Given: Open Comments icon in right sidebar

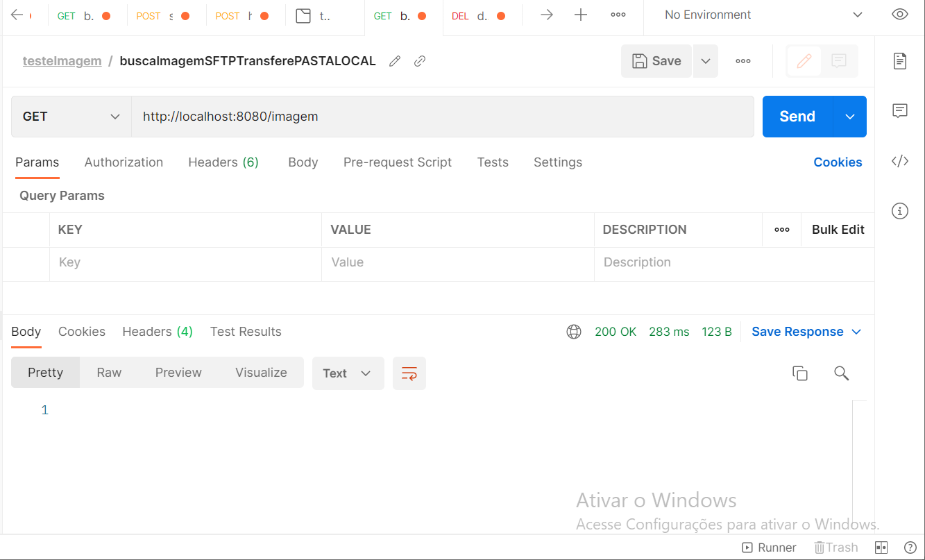Looking at the screenshot, I should 900,110.
